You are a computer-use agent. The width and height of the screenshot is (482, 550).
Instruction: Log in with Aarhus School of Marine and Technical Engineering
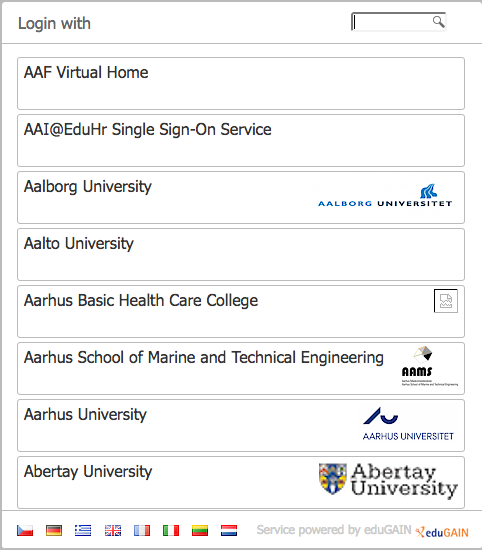point(241,369)
